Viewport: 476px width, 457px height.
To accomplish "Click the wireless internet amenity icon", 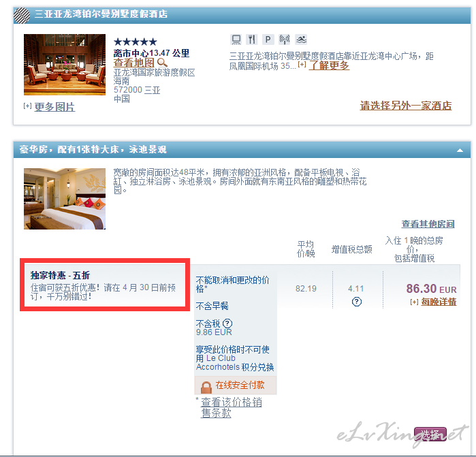I will [x=284, y=40].
